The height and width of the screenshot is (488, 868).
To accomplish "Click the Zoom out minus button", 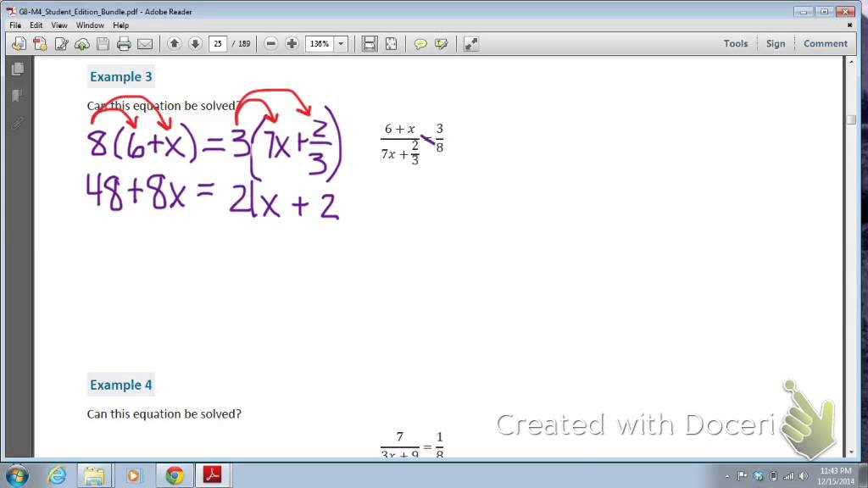I will (x=270, y=44).
